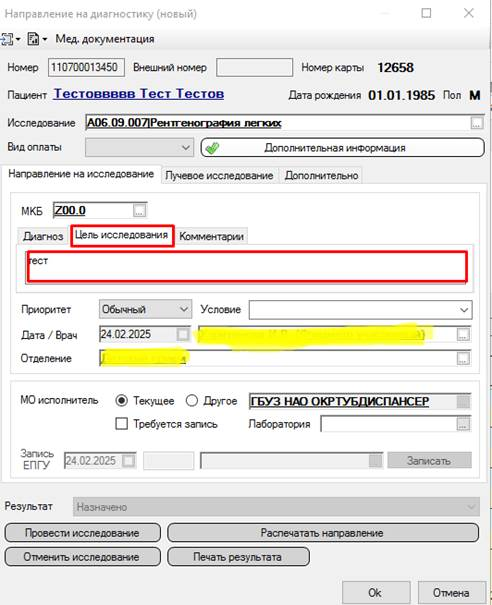492x605 pixels.
Task: Click the Внешний номер input field
Action: click(254, 68)
